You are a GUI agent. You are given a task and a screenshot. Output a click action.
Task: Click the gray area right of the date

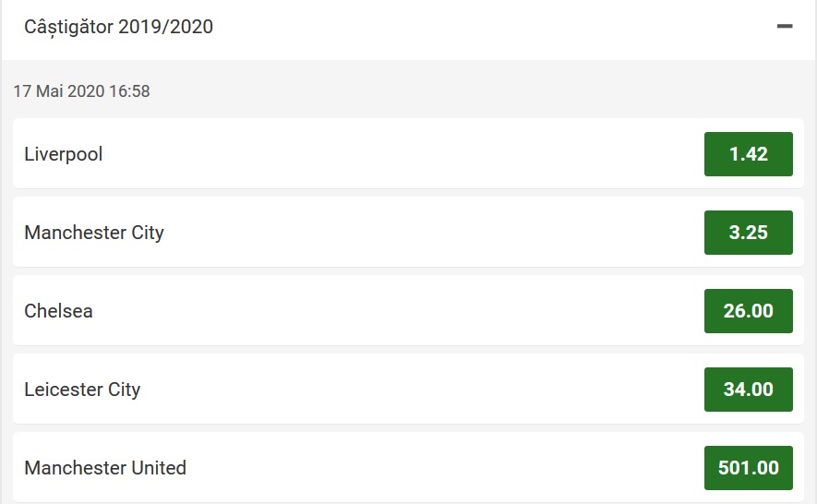(462, 91)
